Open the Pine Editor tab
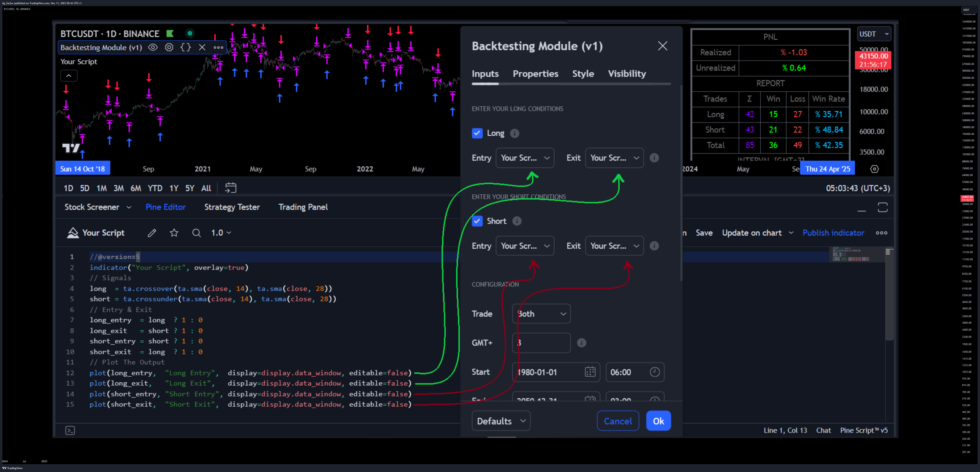The width and height of the screenshot is (980, 472). click(x=166, y=207)
